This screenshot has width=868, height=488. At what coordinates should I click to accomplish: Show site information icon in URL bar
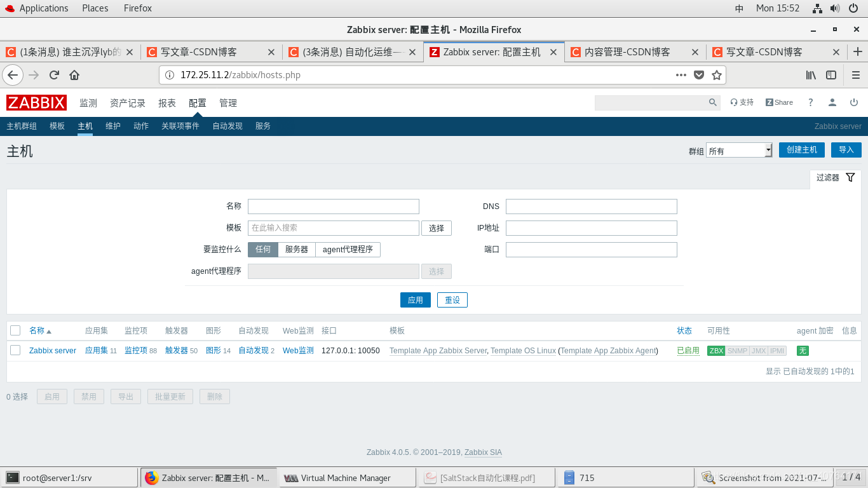pyautogui.click(x=170, y=75)
